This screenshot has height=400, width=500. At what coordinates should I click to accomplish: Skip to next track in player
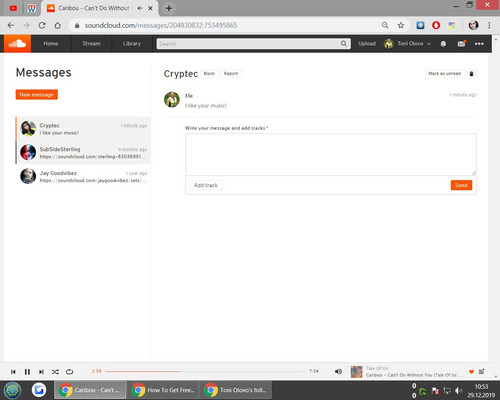click(x=41, y=371)
